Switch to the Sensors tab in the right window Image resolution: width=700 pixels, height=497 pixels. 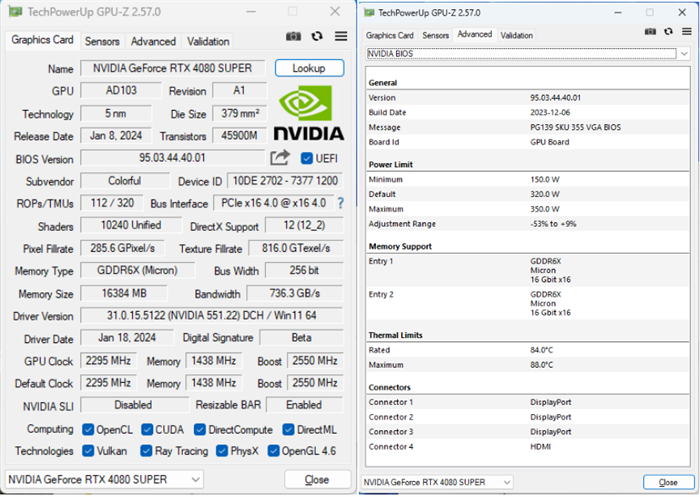pyautogui.click(x=435, y=35)
